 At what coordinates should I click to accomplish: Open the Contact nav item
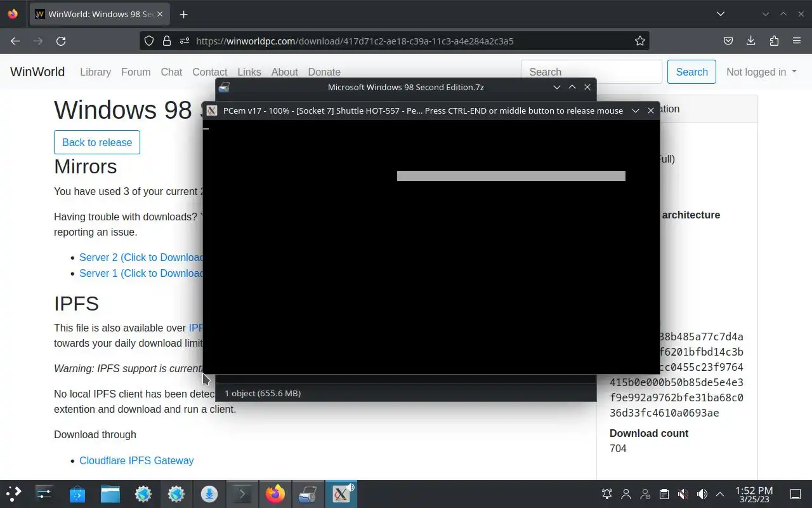[x=209, y=72]
